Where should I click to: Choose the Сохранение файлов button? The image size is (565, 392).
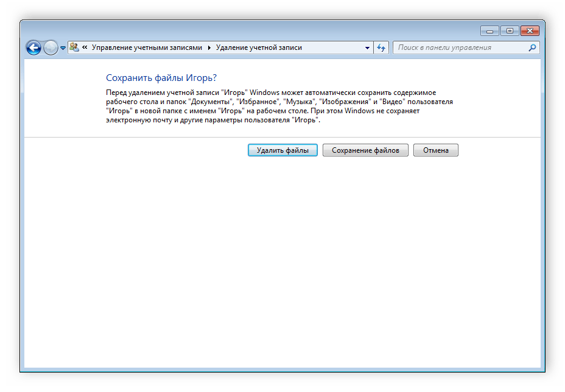[x=365, y=150]
